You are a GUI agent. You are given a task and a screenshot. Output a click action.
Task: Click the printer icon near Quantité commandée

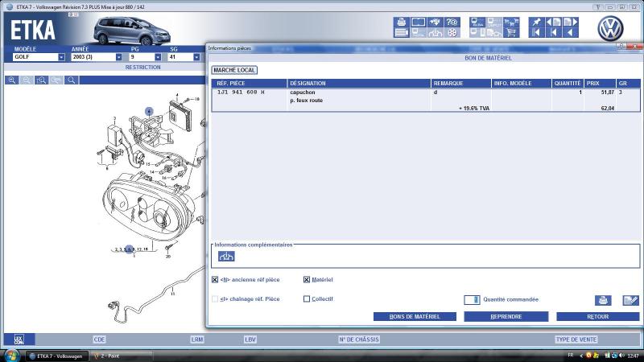[603, 300]
